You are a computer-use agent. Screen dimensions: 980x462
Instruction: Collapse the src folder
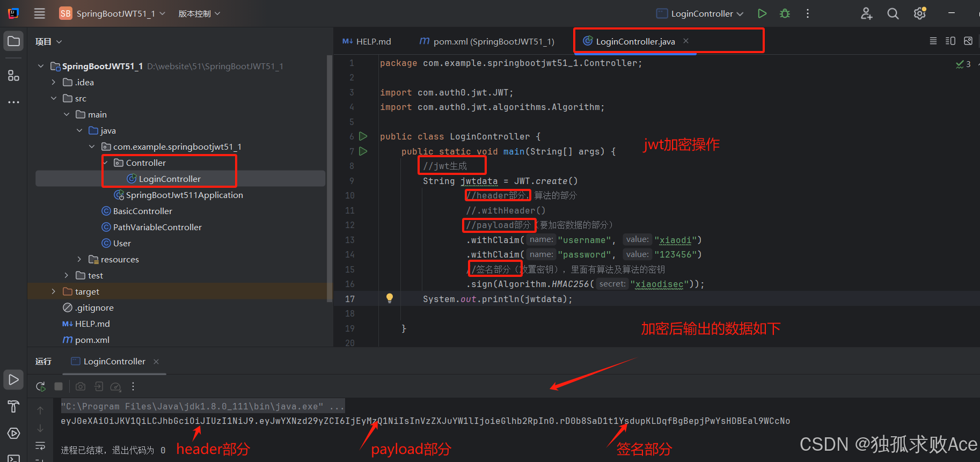point(54,98)
